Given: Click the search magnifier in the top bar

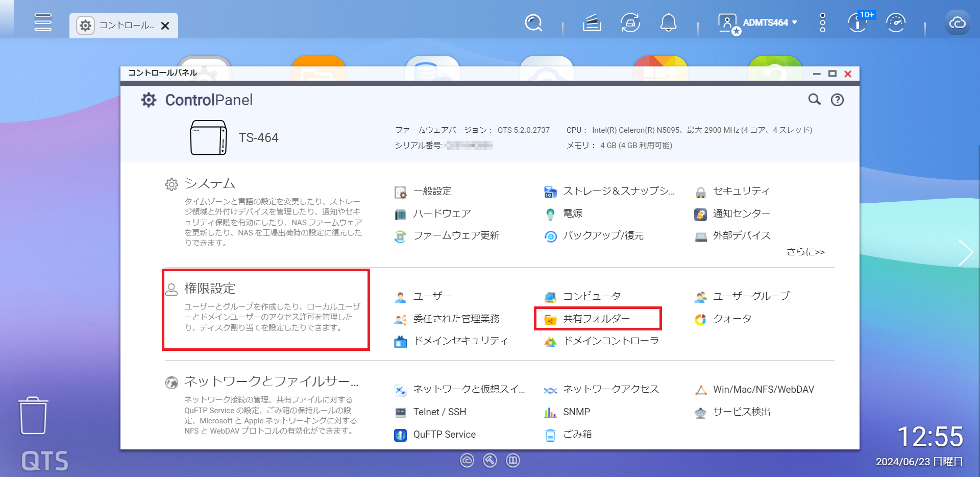Looking at the screenshot, I should pyautogui.click(x=534, y=22).
